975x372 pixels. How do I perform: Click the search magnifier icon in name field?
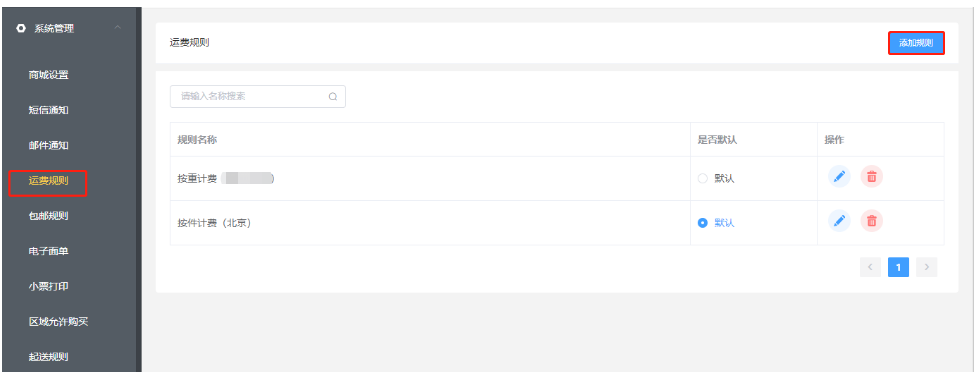pos(333,96)
